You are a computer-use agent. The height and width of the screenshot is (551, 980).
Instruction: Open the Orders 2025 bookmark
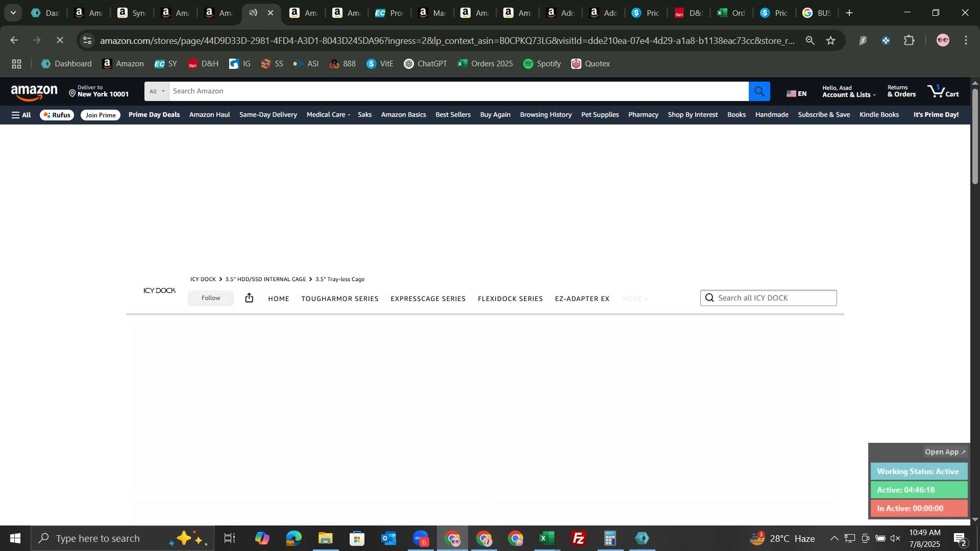click(485, 64)
